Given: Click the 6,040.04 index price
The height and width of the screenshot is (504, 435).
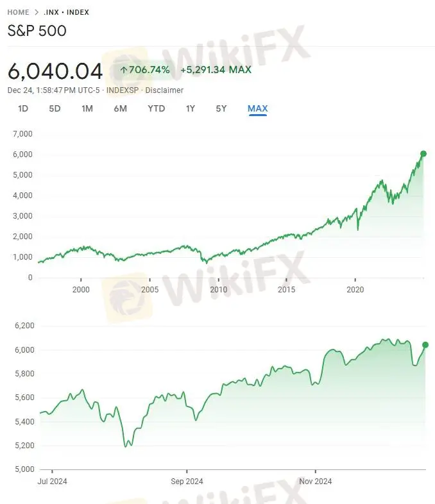Looking at the screenshot, I should [55, 71].
